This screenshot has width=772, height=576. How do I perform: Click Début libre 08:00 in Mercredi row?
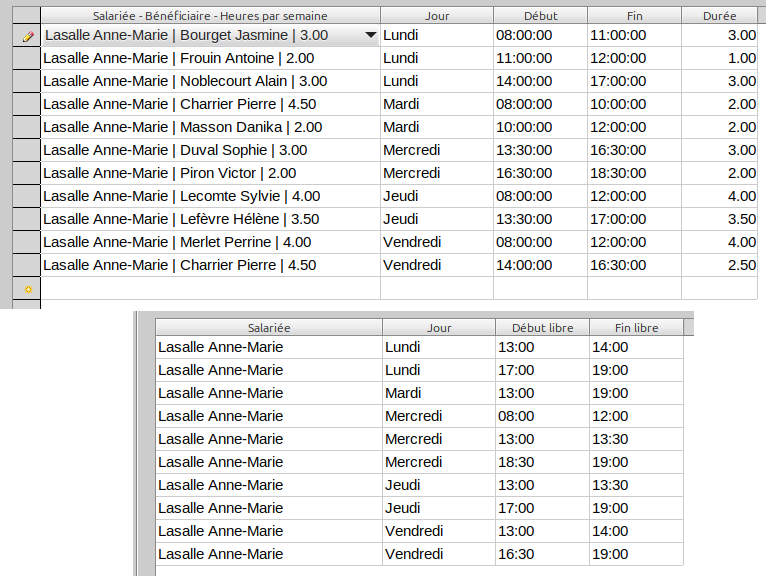[543, 416]
